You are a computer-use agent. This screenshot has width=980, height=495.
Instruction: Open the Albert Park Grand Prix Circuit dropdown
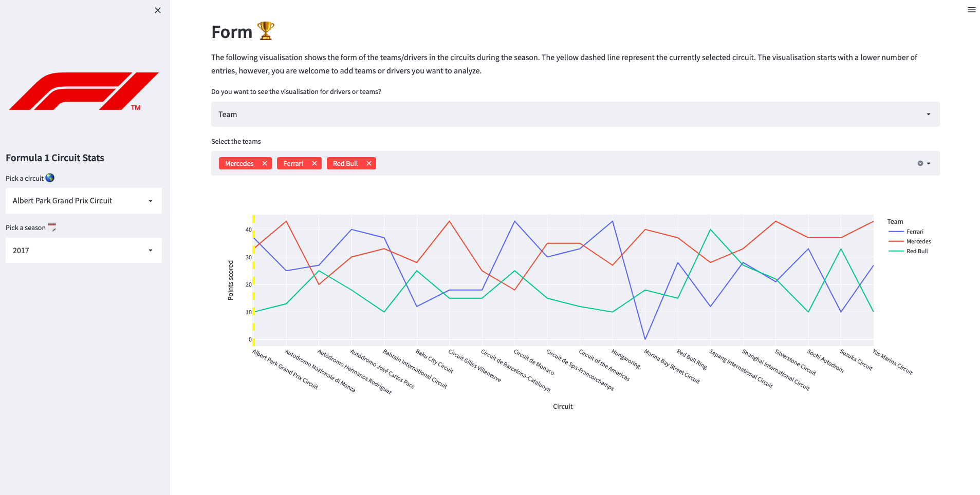pyautogui.click(x=84, y=201)
